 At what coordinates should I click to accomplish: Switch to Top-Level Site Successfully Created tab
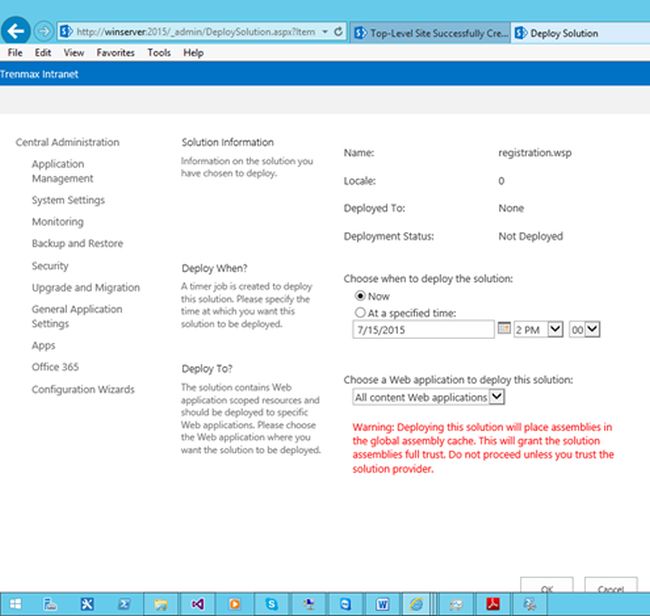pos(431,33)
